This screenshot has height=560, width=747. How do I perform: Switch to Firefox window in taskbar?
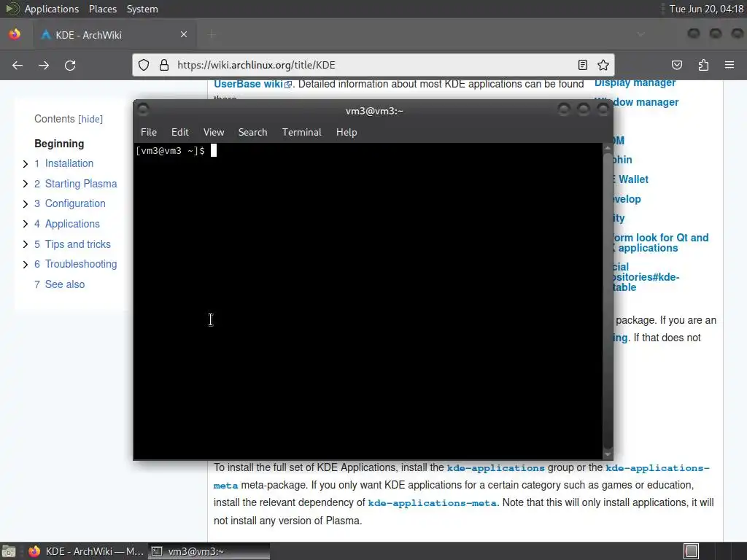click(86, 551)
